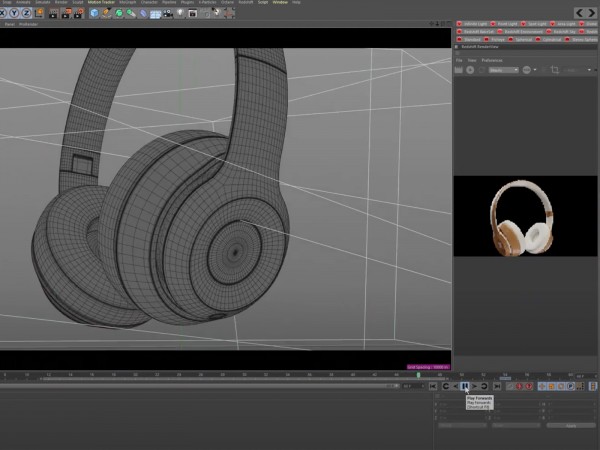Toggle the Y axis lock

coord(16,13)
